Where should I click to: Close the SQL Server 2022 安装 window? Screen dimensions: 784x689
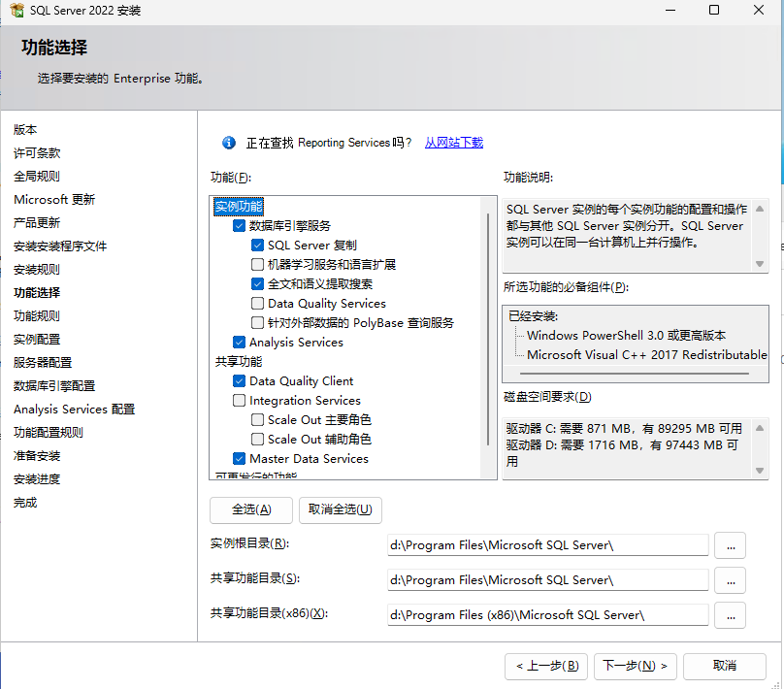click(759, 10)
